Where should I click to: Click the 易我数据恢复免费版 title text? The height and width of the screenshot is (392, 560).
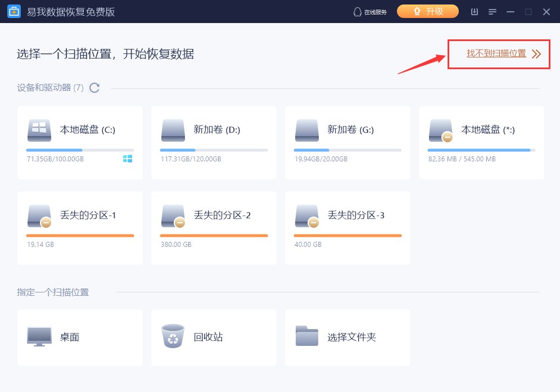[x=71, y=12]
